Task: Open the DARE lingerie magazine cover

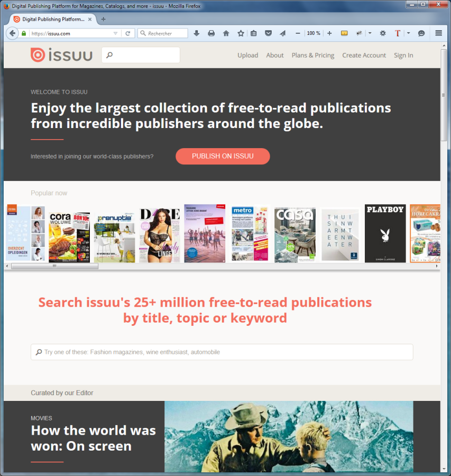Action: [160, 235]
